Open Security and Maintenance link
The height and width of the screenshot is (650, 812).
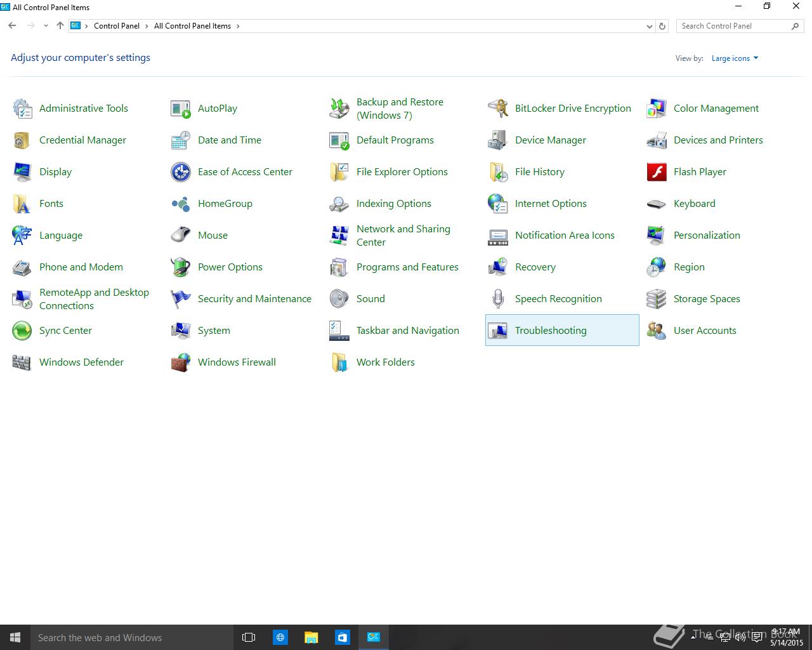click(254, 299)
